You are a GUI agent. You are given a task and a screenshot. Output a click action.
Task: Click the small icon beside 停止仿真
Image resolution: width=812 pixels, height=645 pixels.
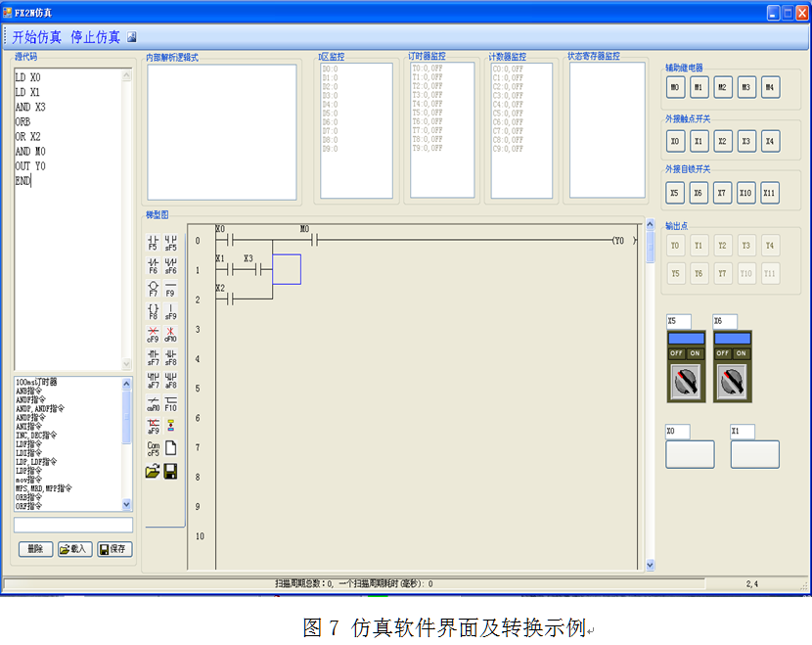(x=132, y=37)
